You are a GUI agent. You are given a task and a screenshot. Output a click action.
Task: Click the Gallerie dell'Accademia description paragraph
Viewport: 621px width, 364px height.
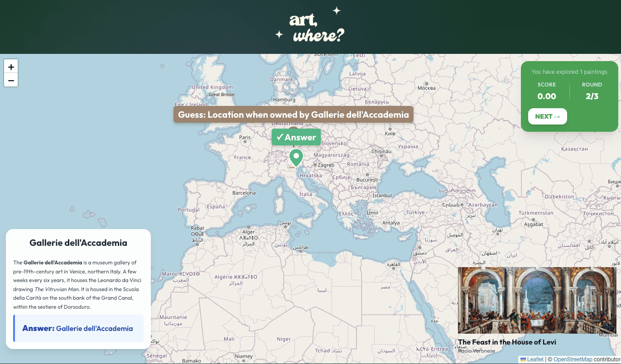[78, 284]
